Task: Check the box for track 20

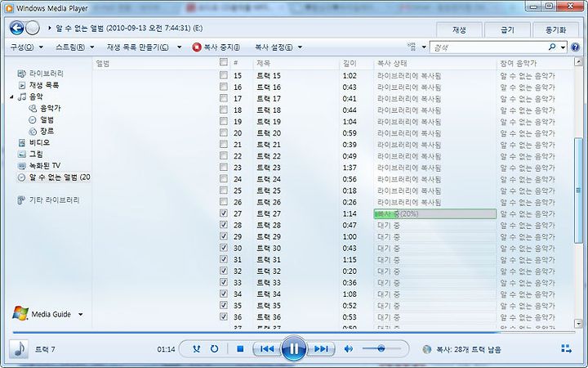Action: coord(224,132)
